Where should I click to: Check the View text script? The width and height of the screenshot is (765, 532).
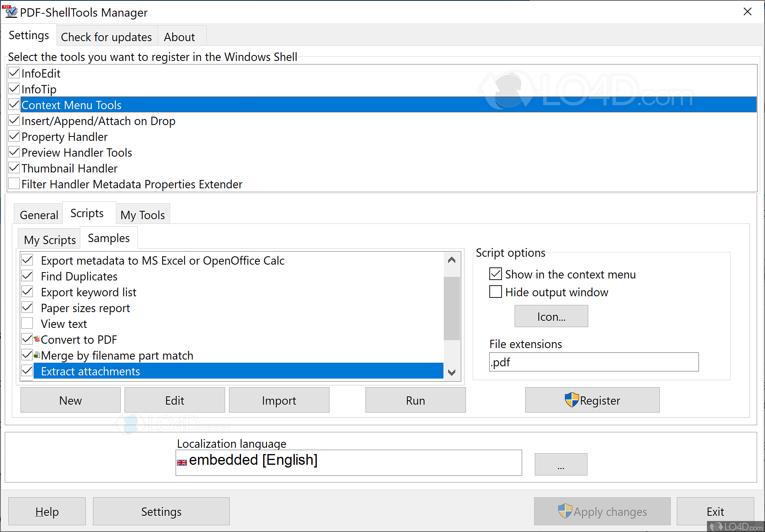coord(27,323)
